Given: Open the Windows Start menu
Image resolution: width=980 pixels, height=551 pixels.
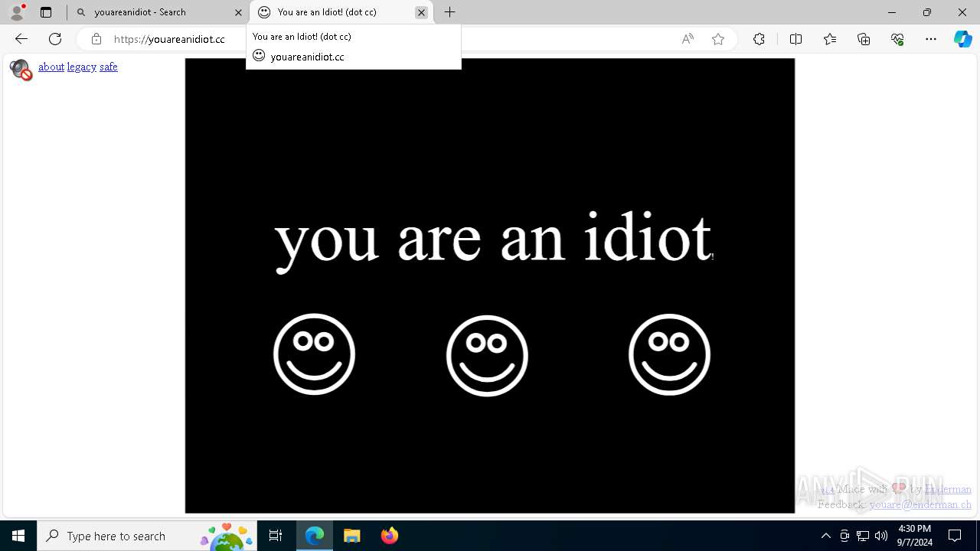Looking at the screenshot, I should tap(18, 536).
